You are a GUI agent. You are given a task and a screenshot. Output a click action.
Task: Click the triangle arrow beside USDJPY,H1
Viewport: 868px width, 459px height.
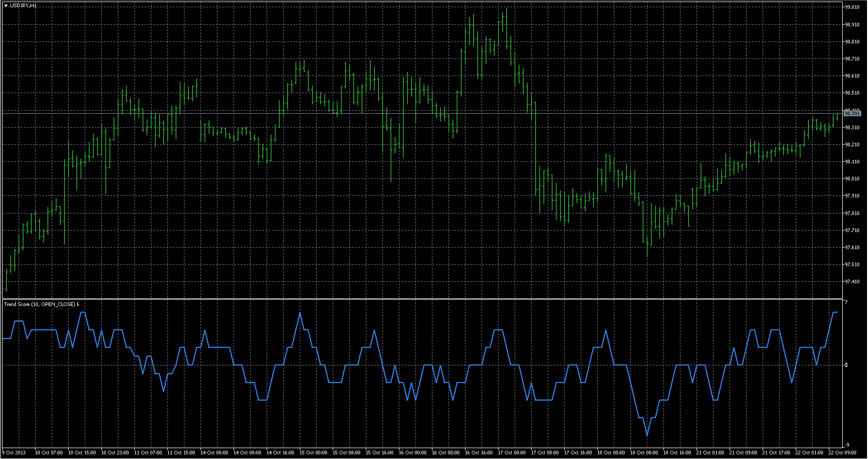(6, 5)
